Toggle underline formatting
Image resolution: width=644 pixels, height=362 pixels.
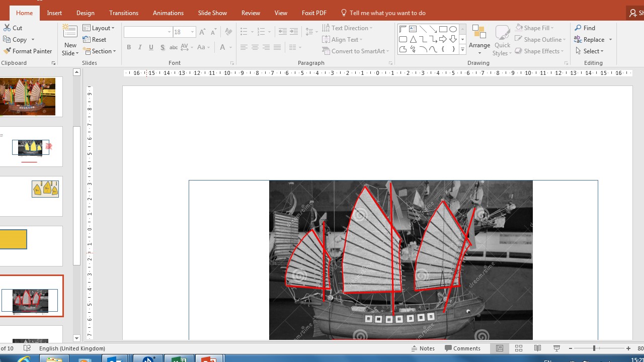[x=151, y=47]
